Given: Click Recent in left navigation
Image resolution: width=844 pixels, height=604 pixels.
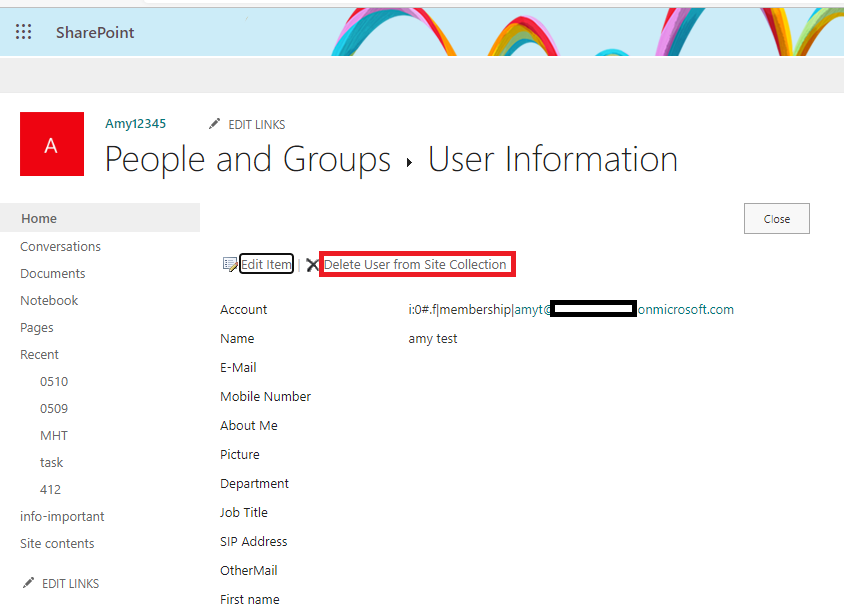Looking at the screenshot, I should coord(39,354).
